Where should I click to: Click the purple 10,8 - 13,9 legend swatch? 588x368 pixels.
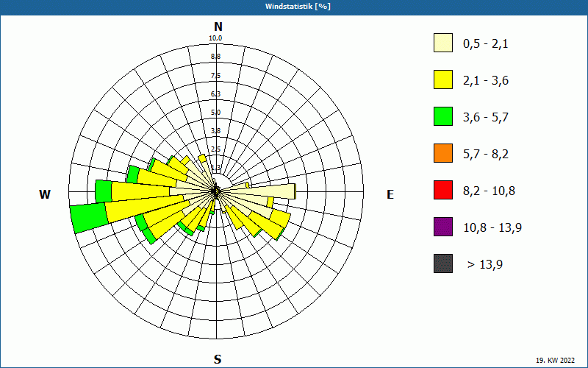click(x=443, y=227)
